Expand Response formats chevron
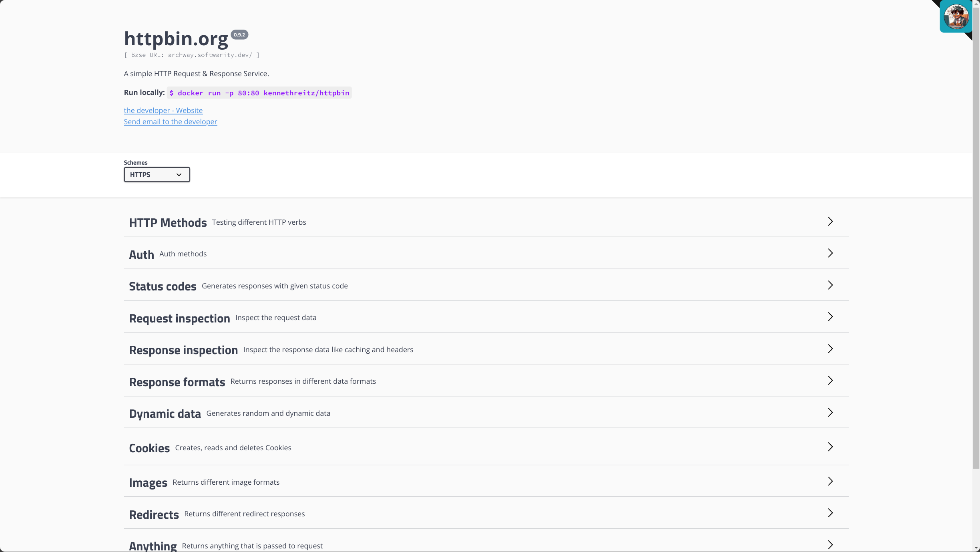 tap(830, 381)
